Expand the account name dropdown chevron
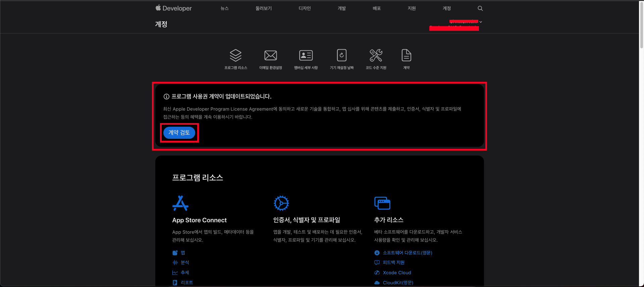 (481, 22)
